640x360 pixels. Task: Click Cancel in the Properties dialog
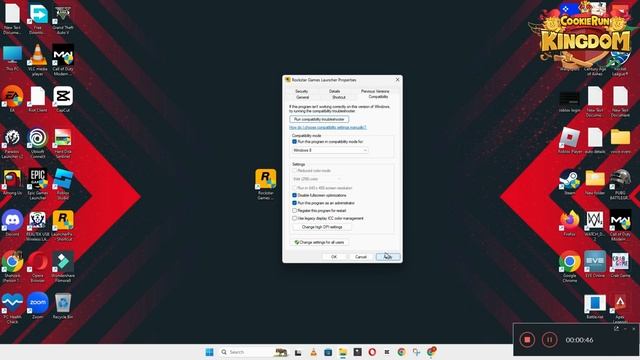pos(361,257)
